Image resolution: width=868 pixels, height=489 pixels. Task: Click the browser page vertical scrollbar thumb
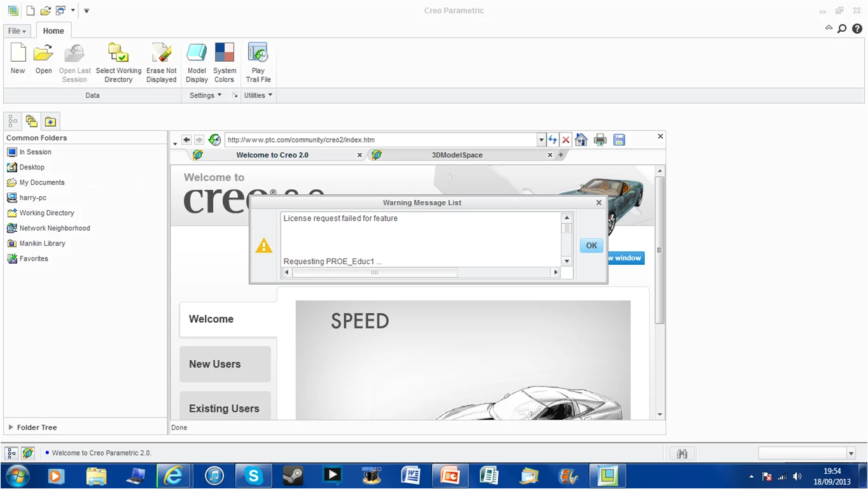click(660, 250)
